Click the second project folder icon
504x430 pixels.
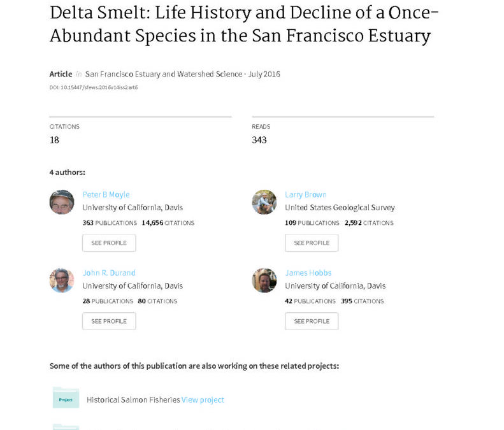(x=66, y=427)
